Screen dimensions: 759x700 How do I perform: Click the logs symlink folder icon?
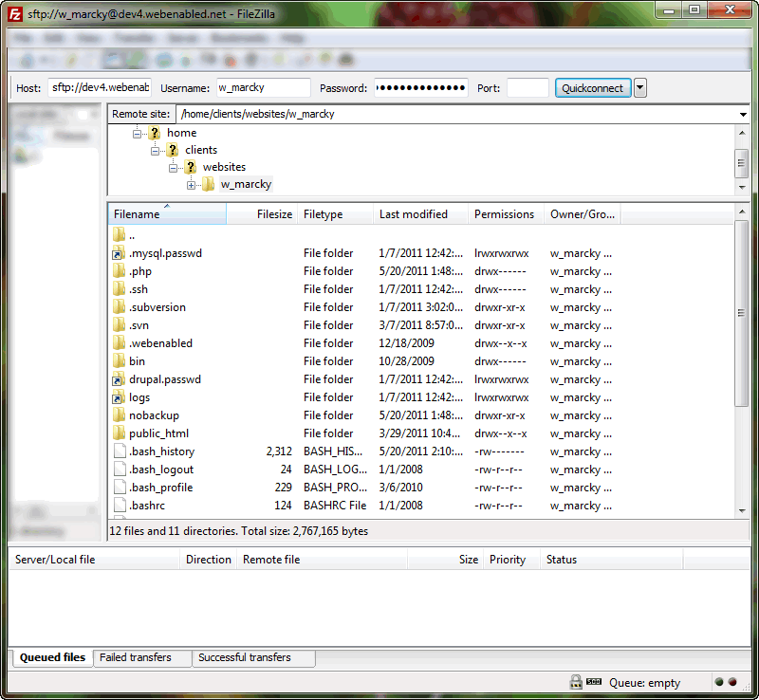120,397
